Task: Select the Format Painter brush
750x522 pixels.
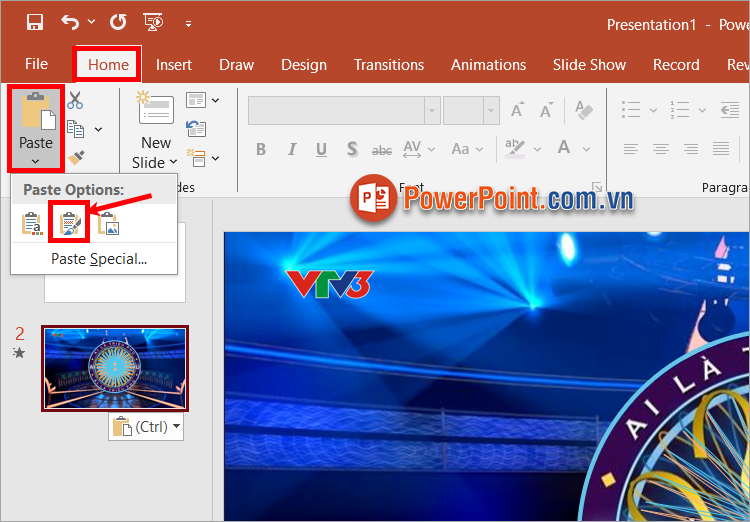Action: (x=76, y=157)
